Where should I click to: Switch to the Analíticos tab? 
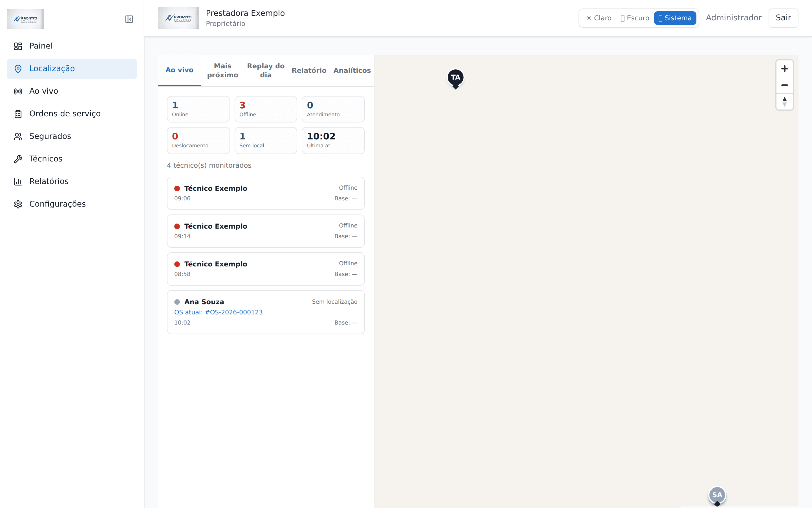tap(352, 70)
